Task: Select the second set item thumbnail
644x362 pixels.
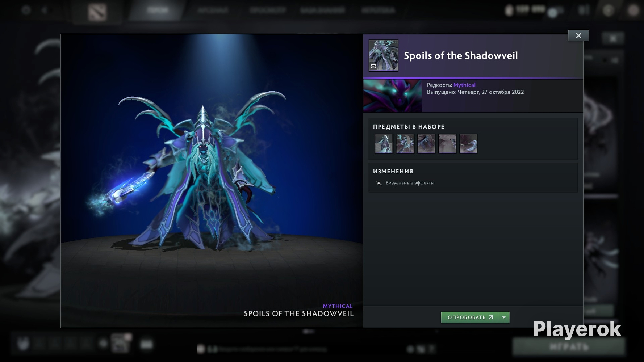Action: [x=405, y=144]
